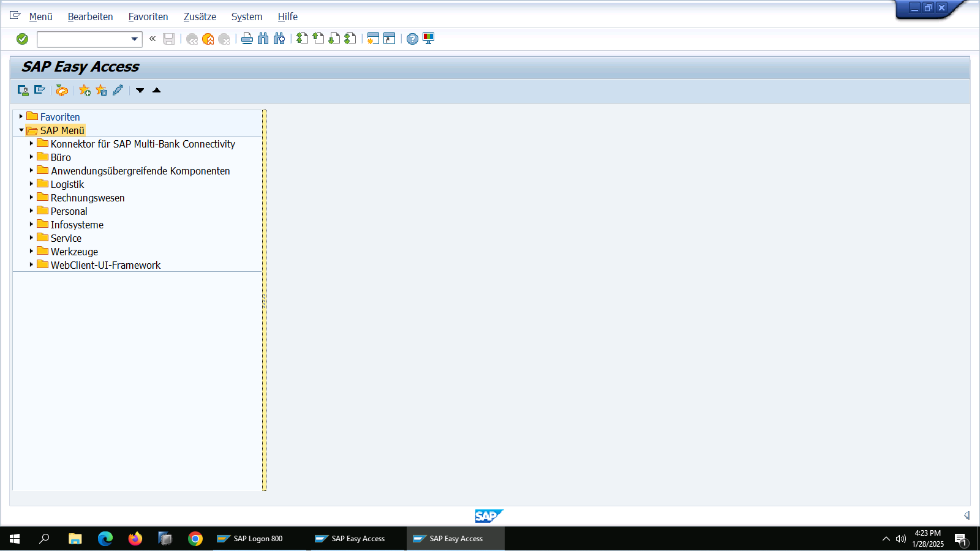Open the Zusätze menu
Viewport: 980px width, 551px height.
point(200,17)
